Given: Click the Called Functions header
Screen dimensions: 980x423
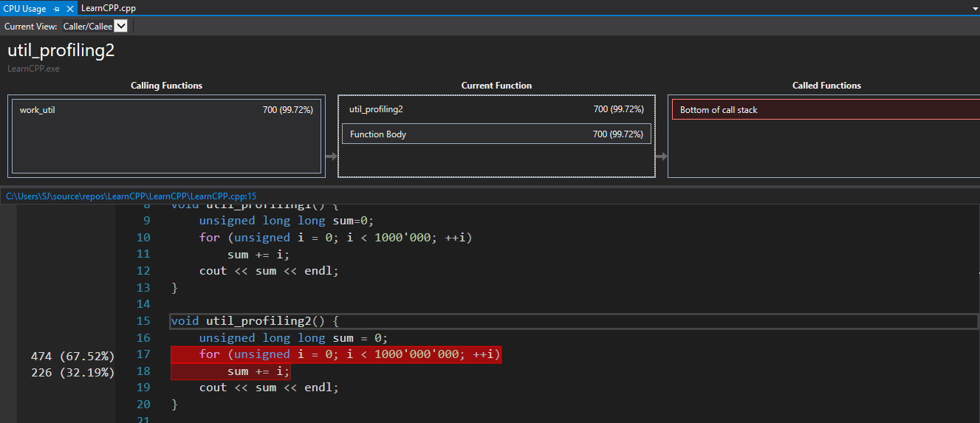Looking at the screenshot, I should click(x=826, y=86).
